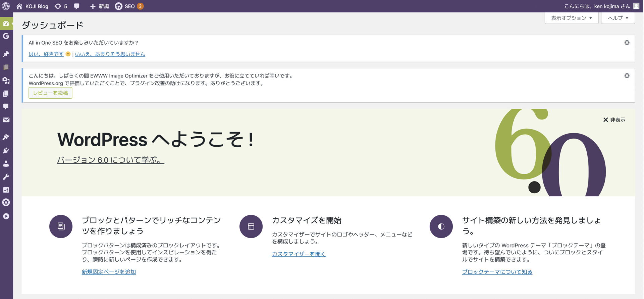Click the ブロックテーマについて知る link
The width and height of the screenshot is (644, 299).
point(497,272)
